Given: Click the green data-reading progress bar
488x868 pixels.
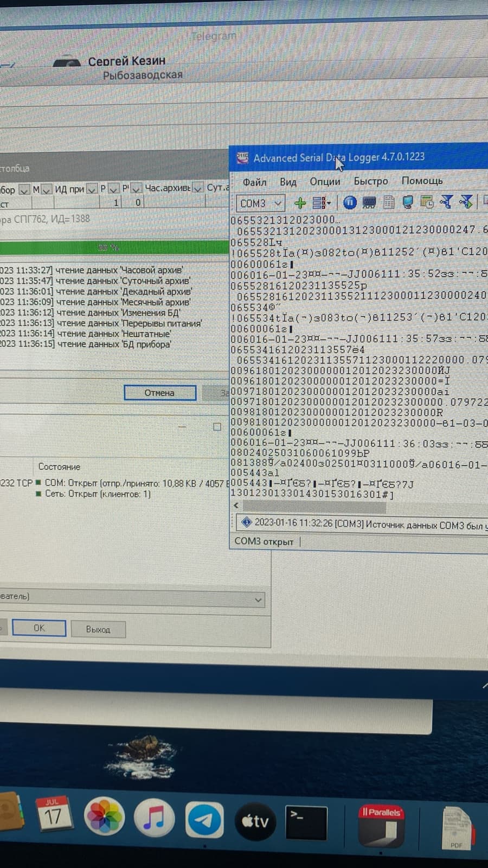Looking at the screenshot, I should (x=114, y=247).
